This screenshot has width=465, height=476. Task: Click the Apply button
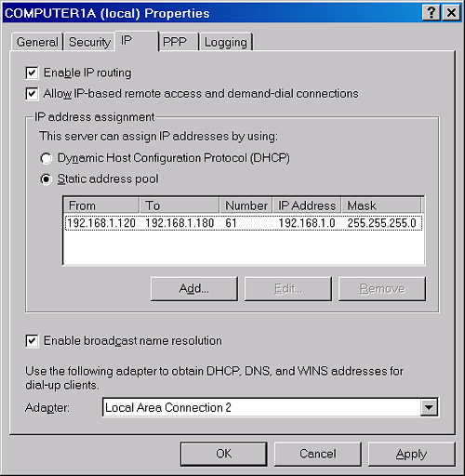pyautogui.click(x=411, y=454)
